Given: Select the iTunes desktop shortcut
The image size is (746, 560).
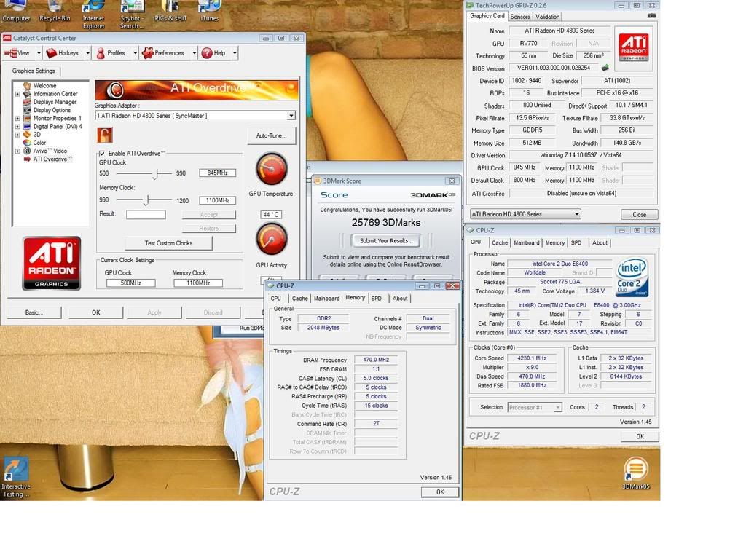Looking at the screenshot, I should point(209,12).
